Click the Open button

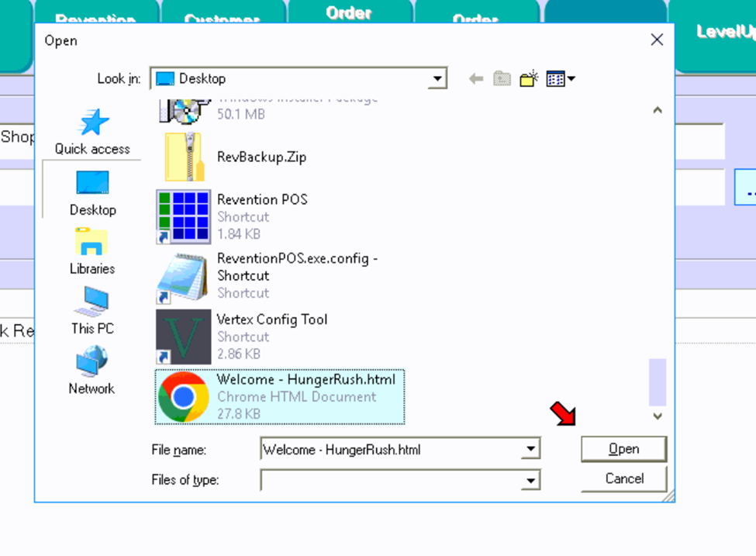point(624,449)
